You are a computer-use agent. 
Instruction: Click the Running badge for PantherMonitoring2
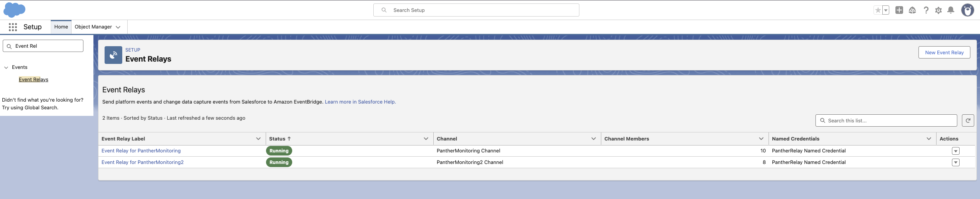pyautogui.click(x=279, y=162)
